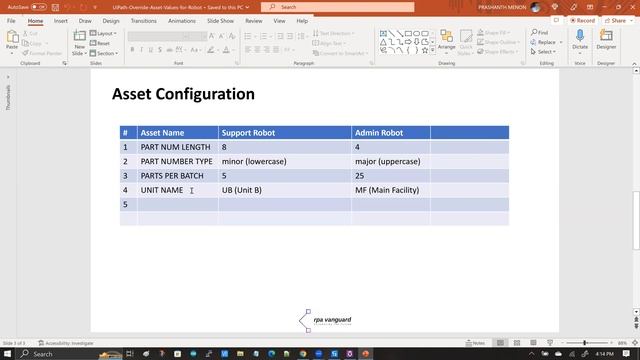Toggle Bold formatting

[132, 50]
